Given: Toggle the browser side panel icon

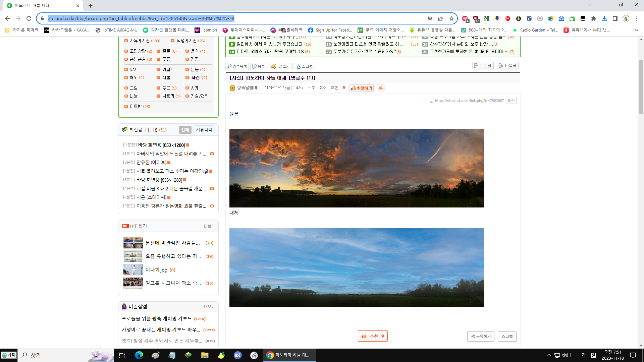Looking at the screenshot, I should coord(615,18).
